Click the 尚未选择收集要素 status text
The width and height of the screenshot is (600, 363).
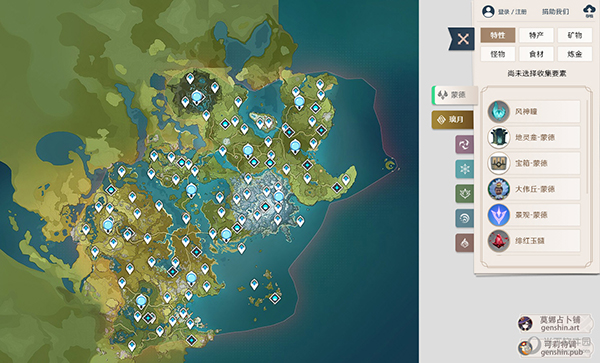pyautogui.click(x=536, y=73)
